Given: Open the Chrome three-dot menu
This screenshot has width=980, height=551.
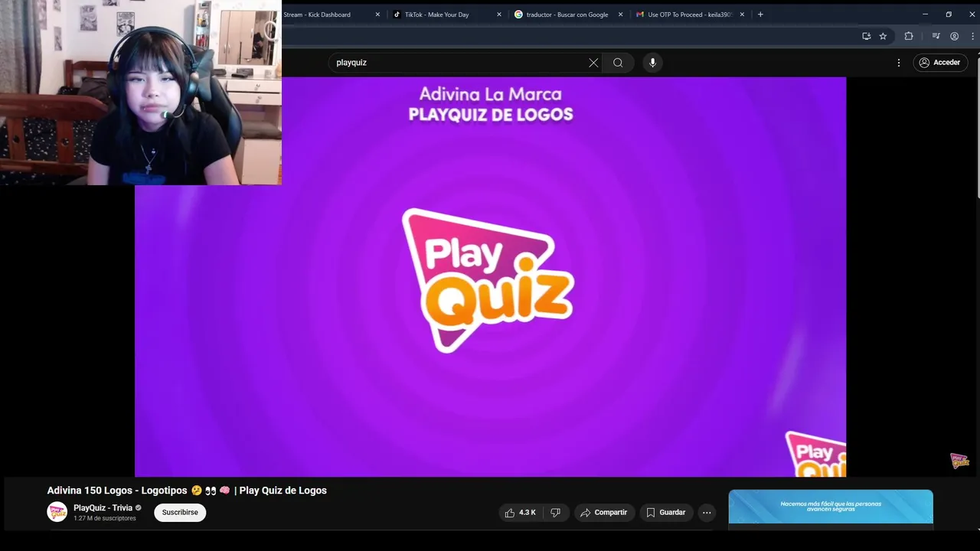Looking at the screenshot, I should (972, 36).
